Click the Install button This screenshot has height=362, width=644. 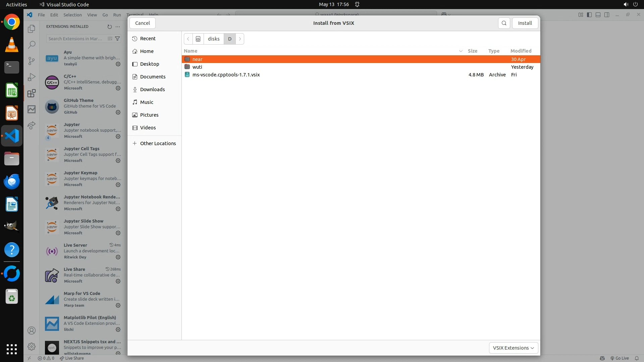[x=525, y=23]
